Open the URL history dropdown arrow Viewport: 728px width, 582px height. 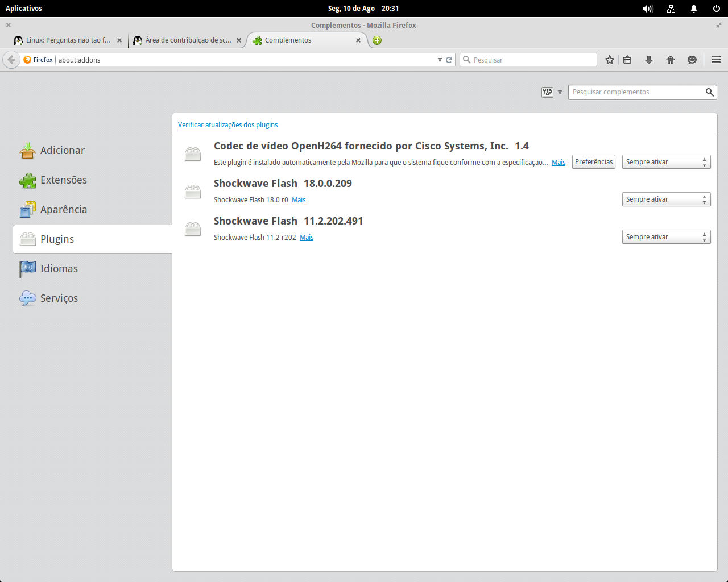pos(440,60)
